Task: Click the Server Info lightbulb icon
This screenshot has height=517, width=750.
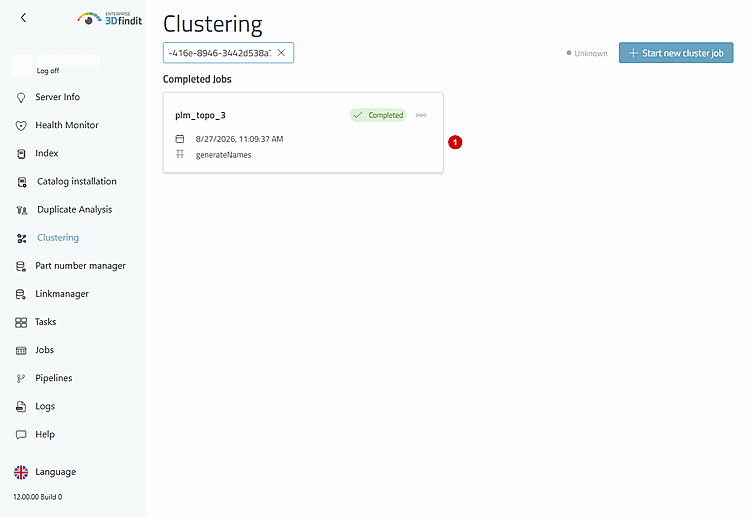Action: [21, 98]
